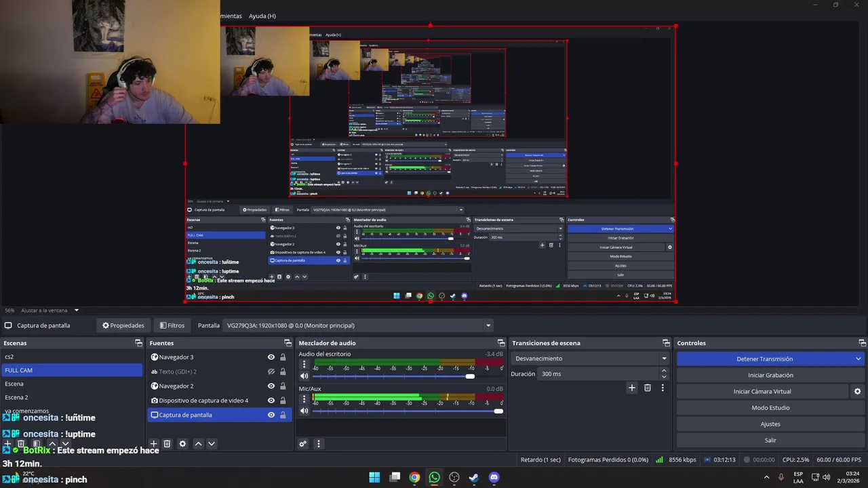This screenshot has height=488, width=868.
Task: Remove the selected source with the trash icon
Action: click(167, 444)
